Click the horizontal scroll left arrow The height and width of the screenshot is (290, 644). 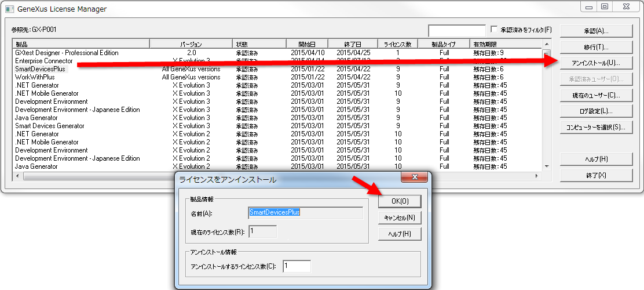(18, 176)
